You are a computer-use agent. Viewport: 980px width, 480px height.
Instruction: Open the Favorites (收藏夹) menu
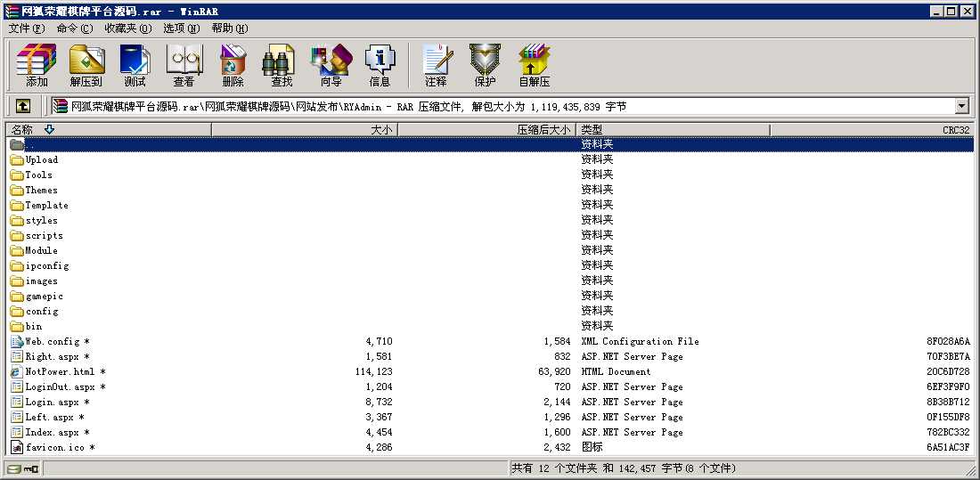128,28
